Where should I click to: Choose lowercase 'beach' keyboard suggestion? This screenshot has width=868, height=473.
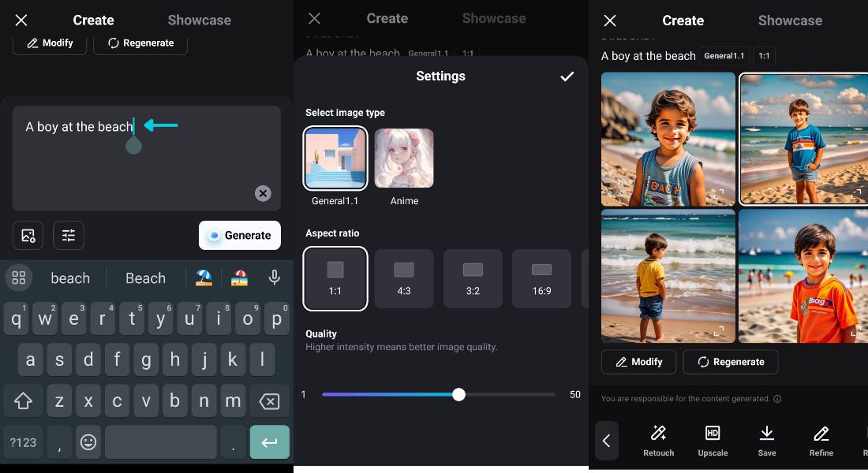click(x=70, y=278)
